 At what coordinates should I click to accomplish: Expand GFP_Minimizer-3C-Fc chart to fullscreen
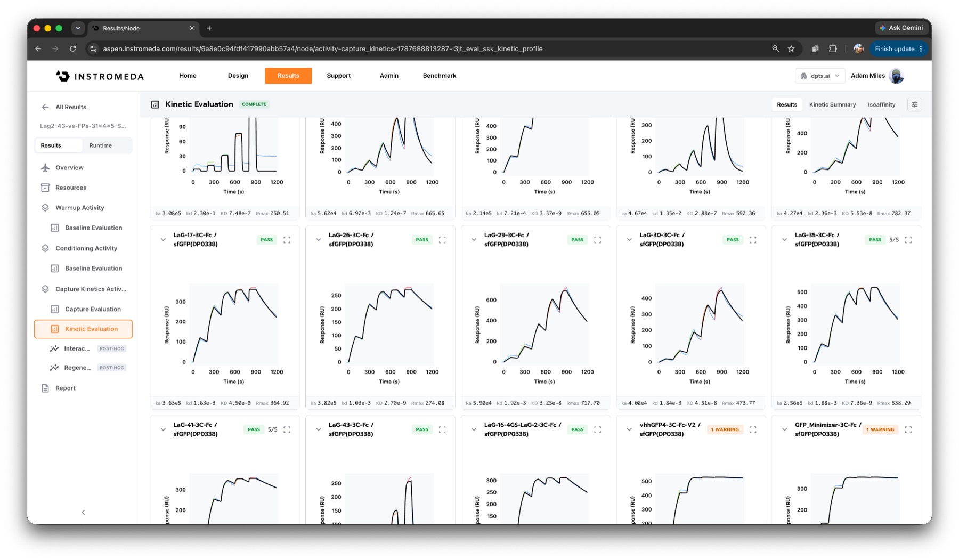click(x=908, y=429)
